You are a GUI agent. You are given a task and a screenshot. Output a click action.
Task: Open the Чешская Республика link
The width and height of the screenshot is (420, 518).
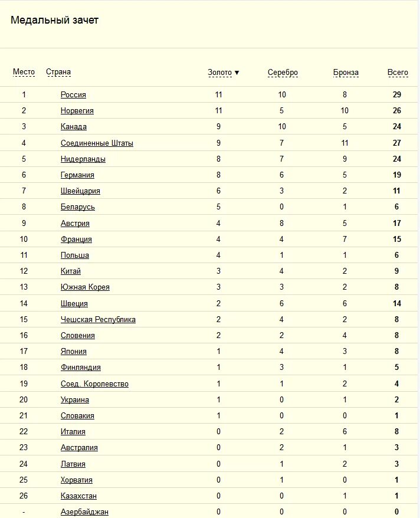pyautogui.click(x=98, y=319)
